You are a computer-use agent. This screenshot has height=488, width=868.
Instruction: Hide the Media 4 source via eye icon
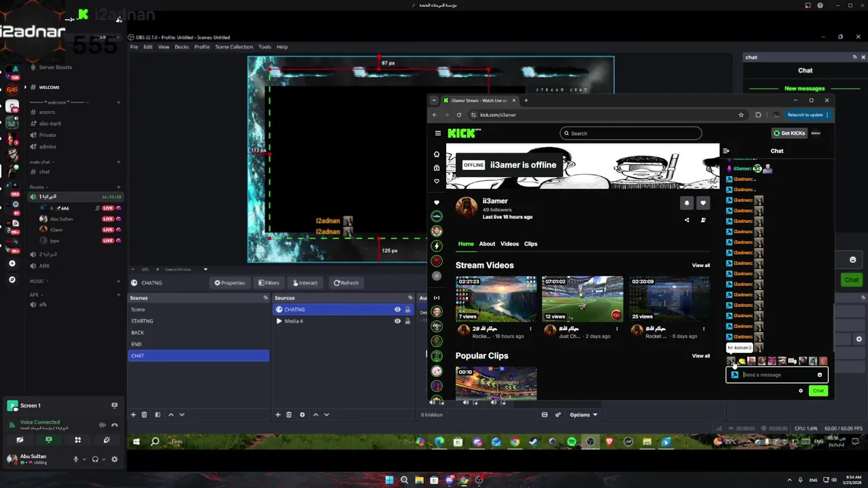[397, 321]
